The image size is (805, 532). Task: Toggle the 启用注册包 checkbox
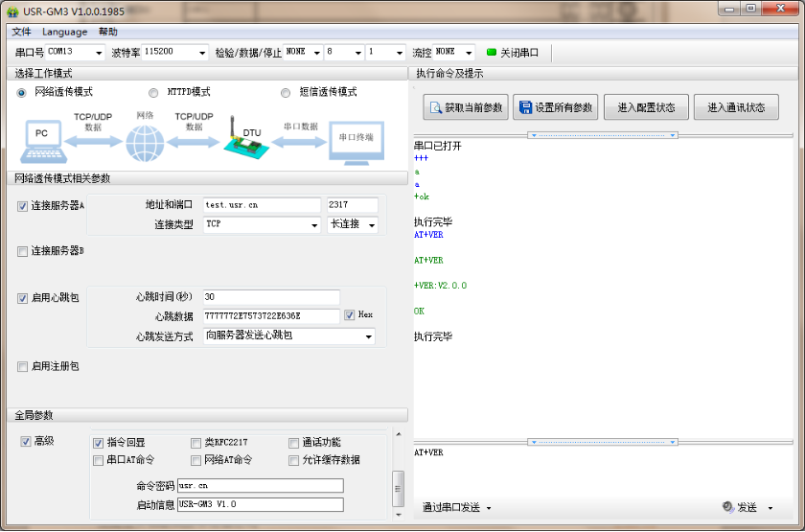pos(23,366)
